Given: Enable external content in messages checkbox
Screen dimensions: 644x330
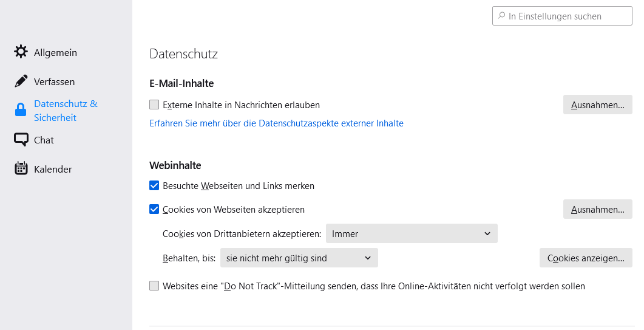Looking at the screenshot, I should click(x=154, y=105).
